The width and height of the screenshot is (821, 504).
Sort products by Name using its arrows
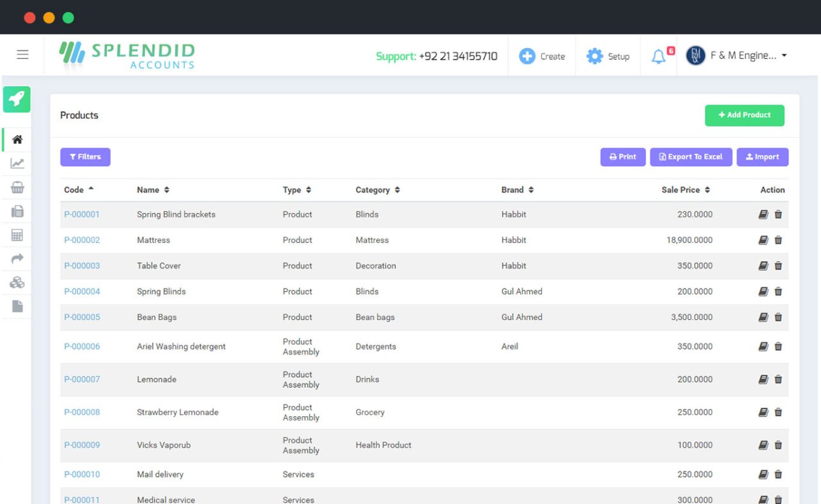pyautogui.click(x=166, y=190)
